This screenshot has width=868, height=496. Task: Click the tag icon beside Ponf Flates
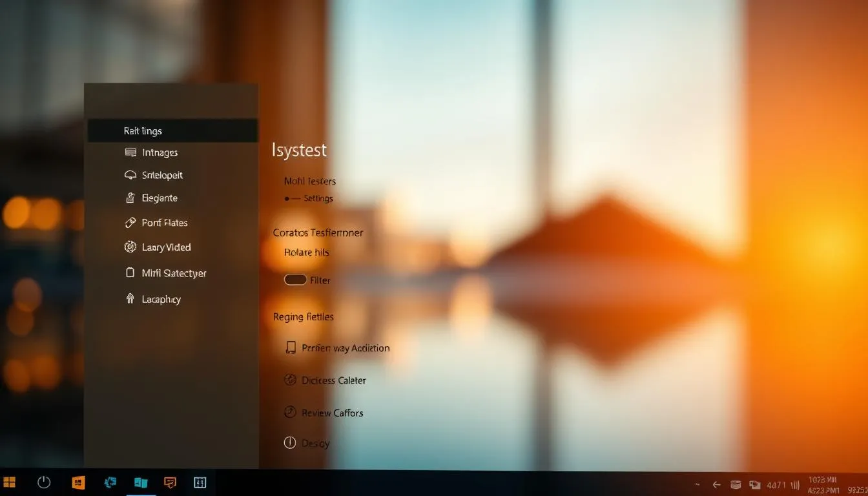coord(130,223)
